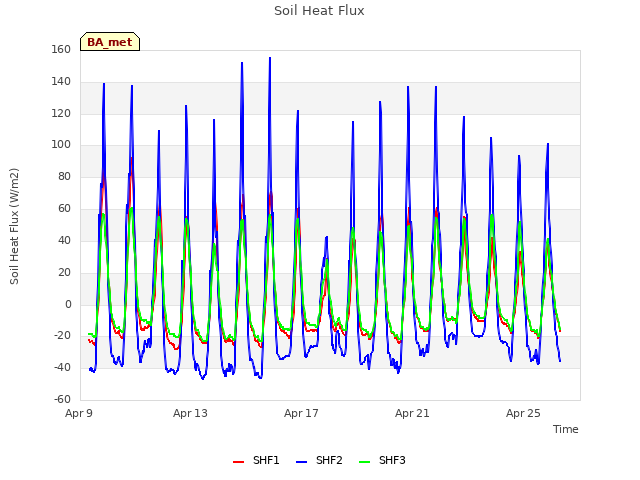Screen dimensions: 640x480
Task: Toggle the SHF1 legend entry
Action: [x=256, y=460]
